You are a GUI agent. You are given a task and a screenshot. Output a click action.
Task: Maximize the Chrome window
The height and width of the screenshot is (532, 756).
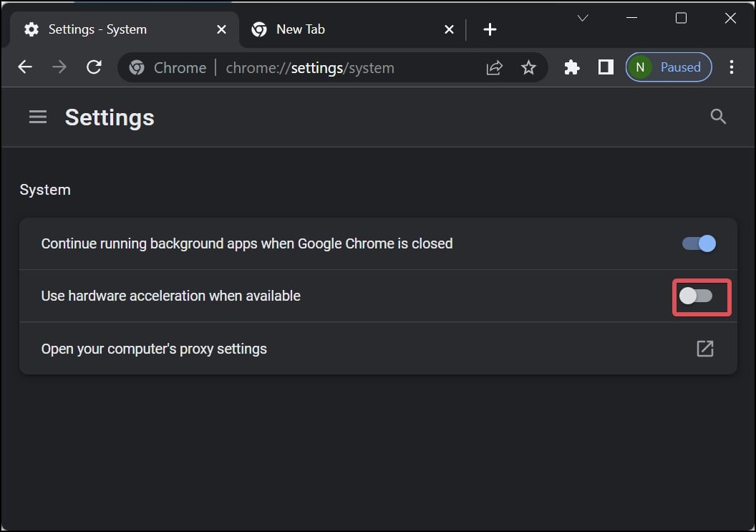(x=681, y=19)
